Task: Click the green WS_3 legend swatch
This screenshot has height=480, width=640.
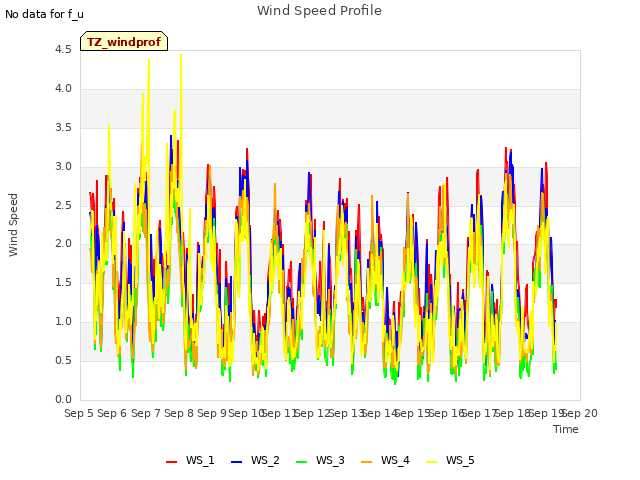Action: 302,461
